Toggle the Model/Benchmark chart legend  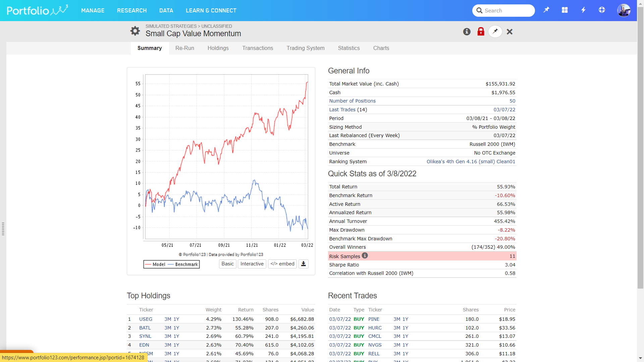pos(171,264)
